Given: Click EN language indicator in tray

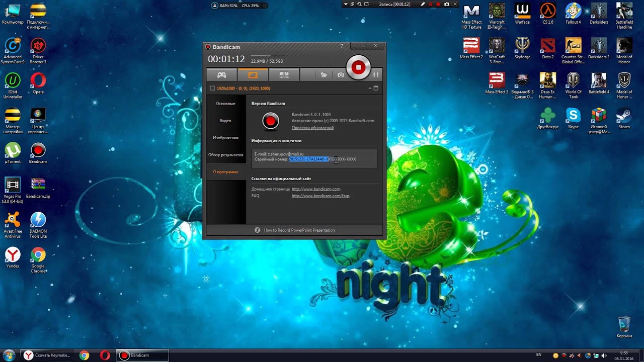Looking at the screenshot, I should click(x=539, y=355).
